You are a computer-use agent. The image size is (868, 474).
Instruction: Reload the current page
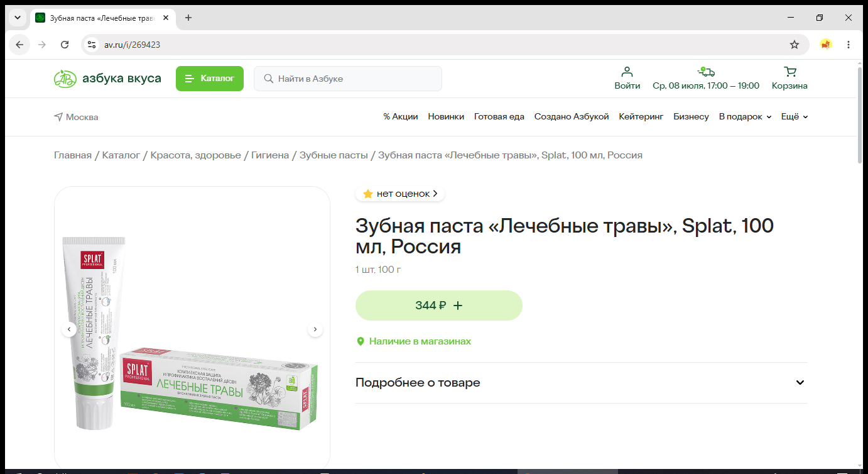[65, 45]
